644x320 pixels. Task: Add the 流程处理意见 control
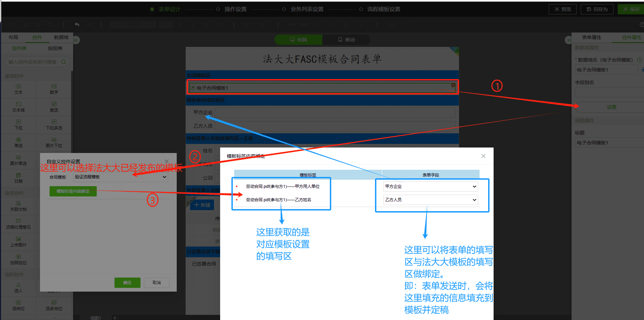[x=18, y=224]
